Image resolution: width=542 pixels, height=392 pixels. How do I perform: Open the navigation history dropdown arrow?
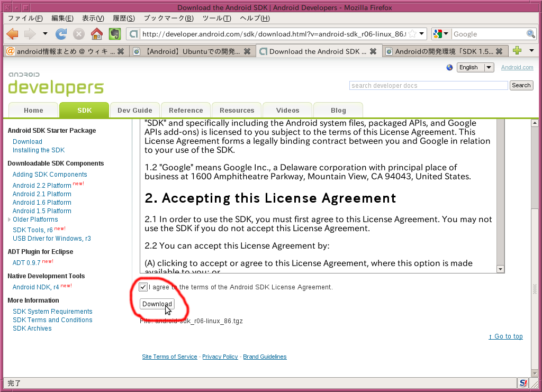45,34
